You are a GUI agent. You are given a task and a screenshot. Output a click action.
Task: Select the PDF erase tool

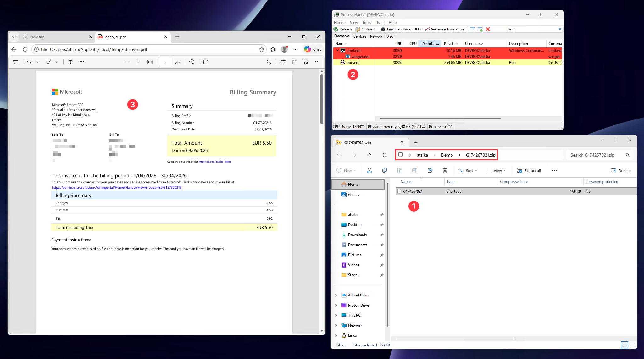(x=48, y=62)
